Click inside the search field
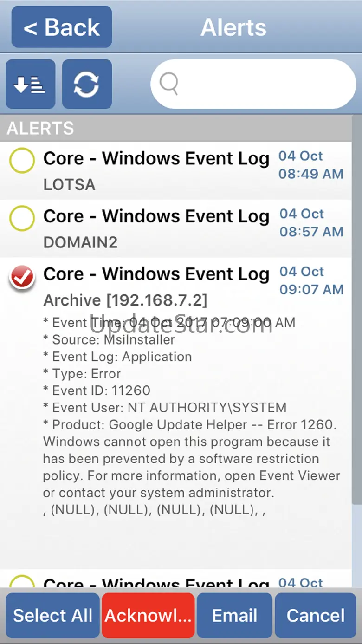Screen dimensions: 362x644 click(x=260, y=84)
